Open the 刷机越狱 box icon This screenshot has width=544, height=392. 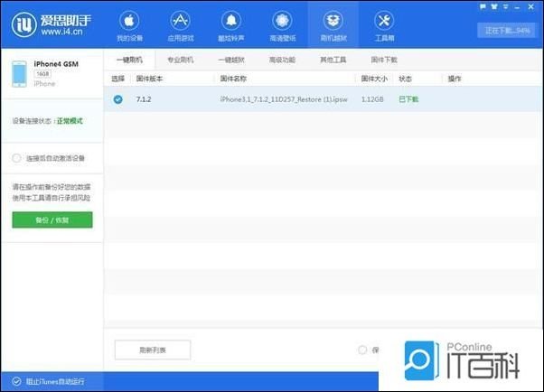333,21
